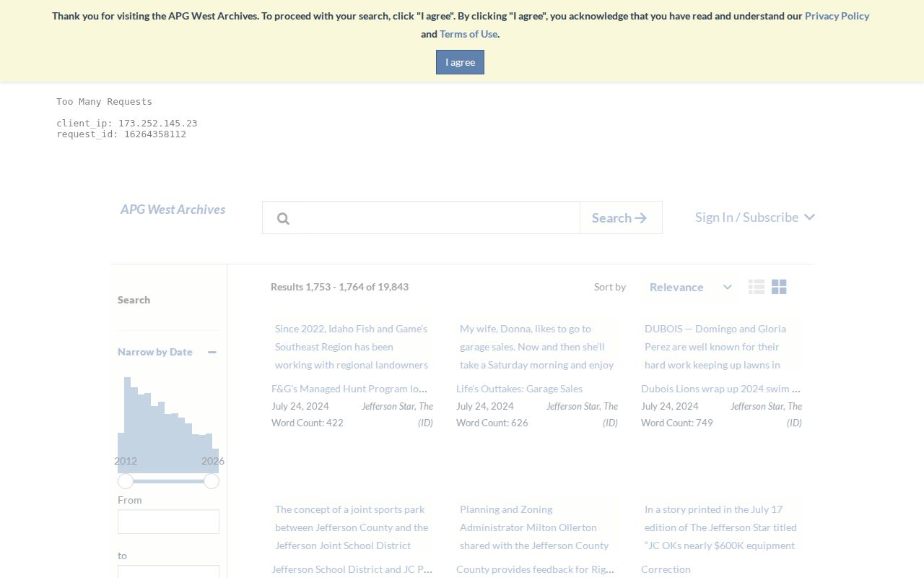Open the Privacy Policy link
Screen dimensions: 924x578
point(837,16)
